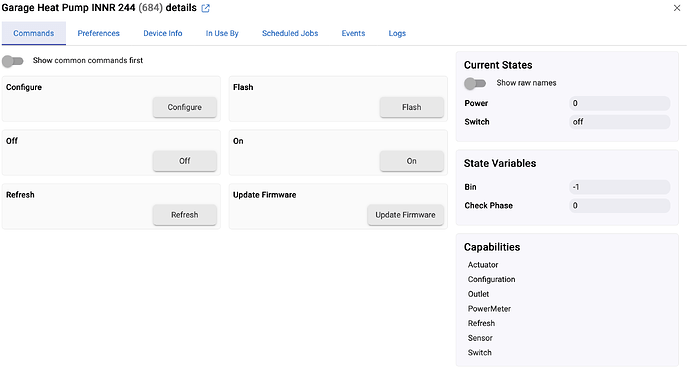Turn the device off with Off button

click(185, 161)
